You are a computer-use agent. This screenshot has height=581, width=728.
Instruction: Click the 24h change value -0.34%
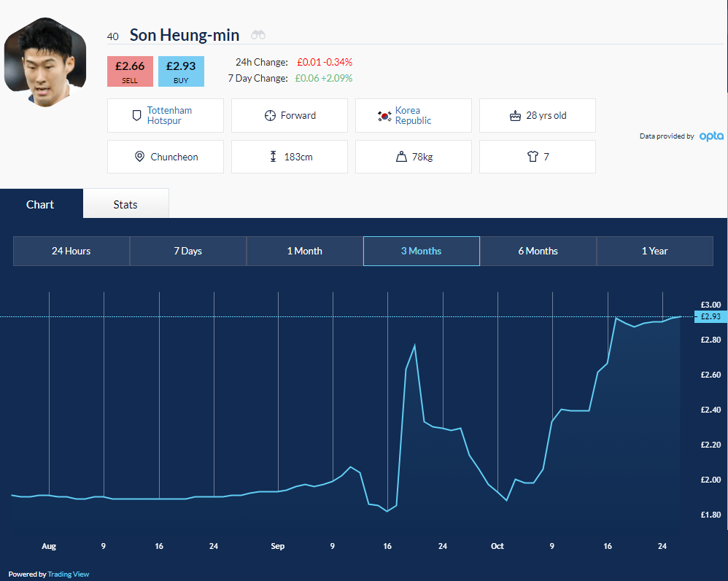(338, 62)
